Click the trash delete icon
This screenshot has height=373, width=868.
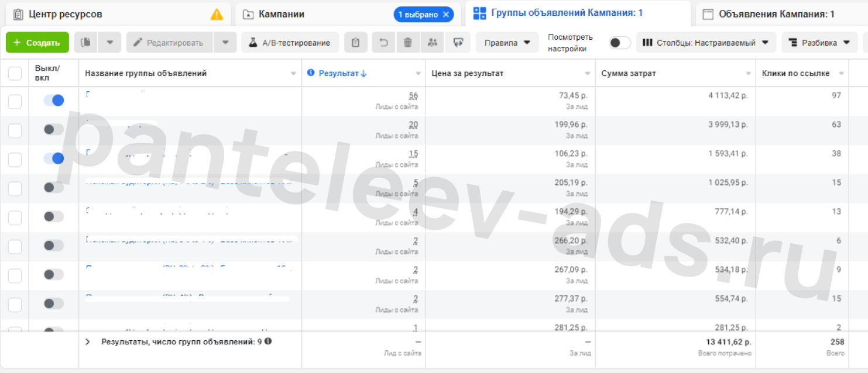tap(408, 42)
